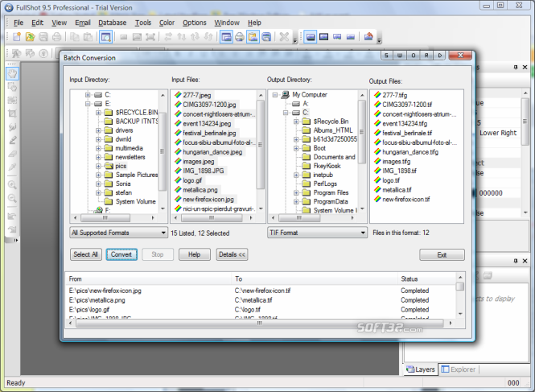Click the New document toolbar icon
535x392 pixels.
point(17,36)
